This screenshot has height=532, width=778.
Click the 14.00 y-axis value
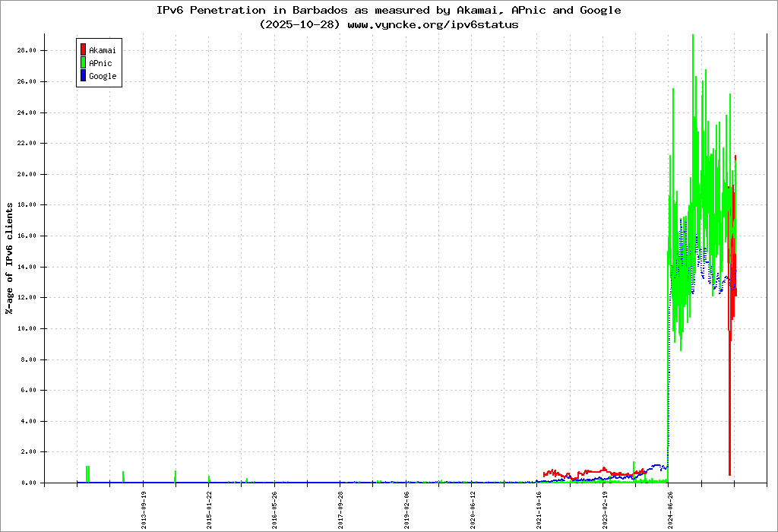(x=27, y=267)
